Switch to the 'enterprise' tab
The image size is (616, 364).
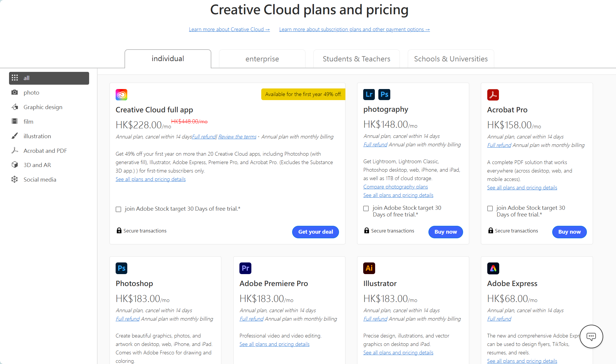262,59
